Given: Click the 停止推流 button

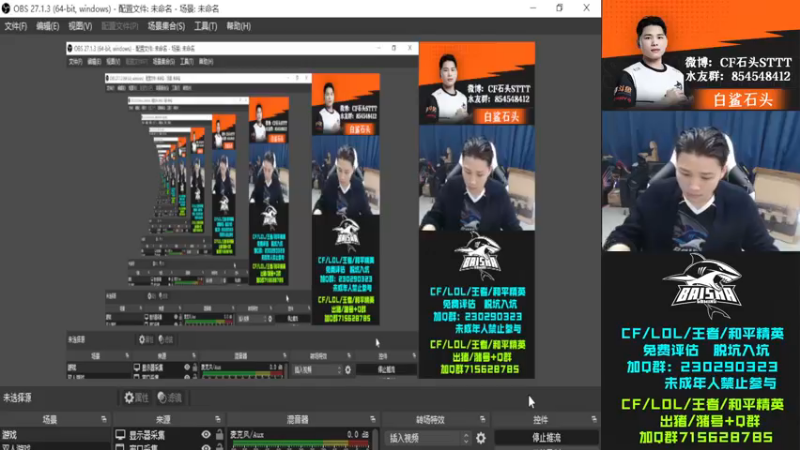Looking at the screenshot, I should [546, 438].
